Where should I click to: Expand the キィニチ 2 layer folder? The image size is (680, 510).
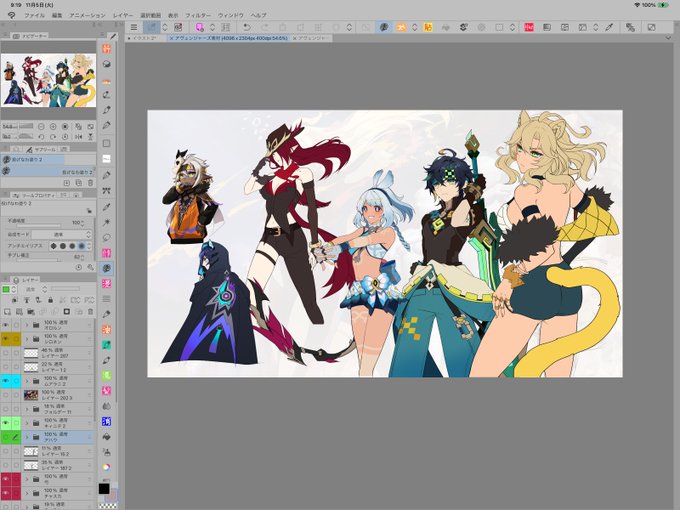click(27, 423)
